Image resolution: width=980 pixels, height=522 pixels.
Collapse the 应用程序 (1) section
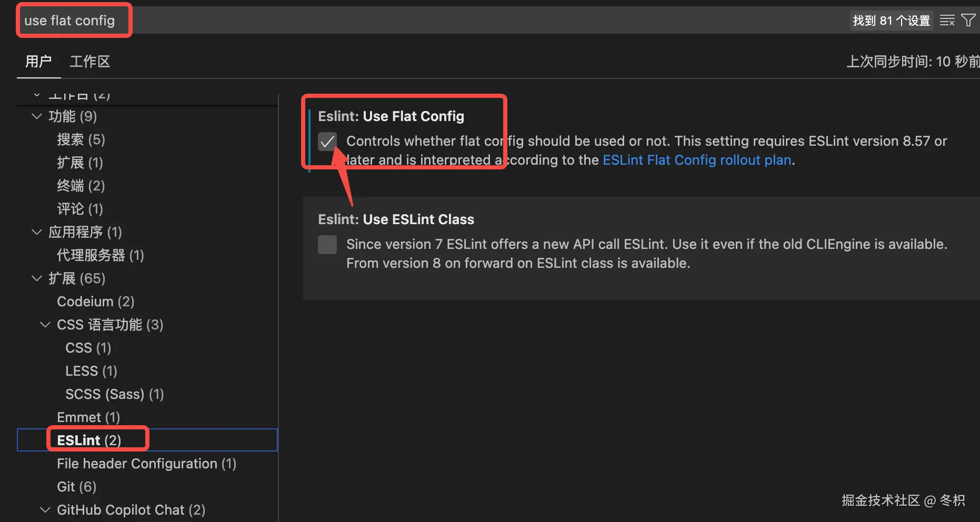(x=37, y=232)
